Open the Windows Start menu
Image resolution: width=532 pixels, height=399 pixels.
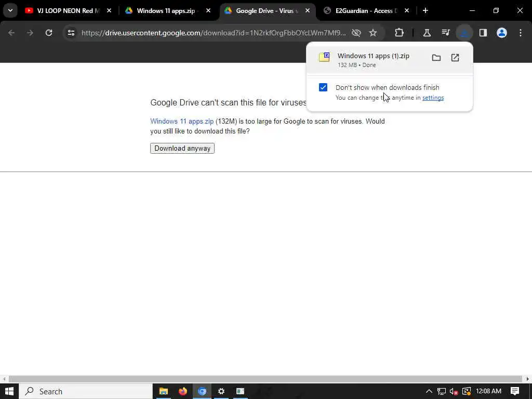click(9, 391)
